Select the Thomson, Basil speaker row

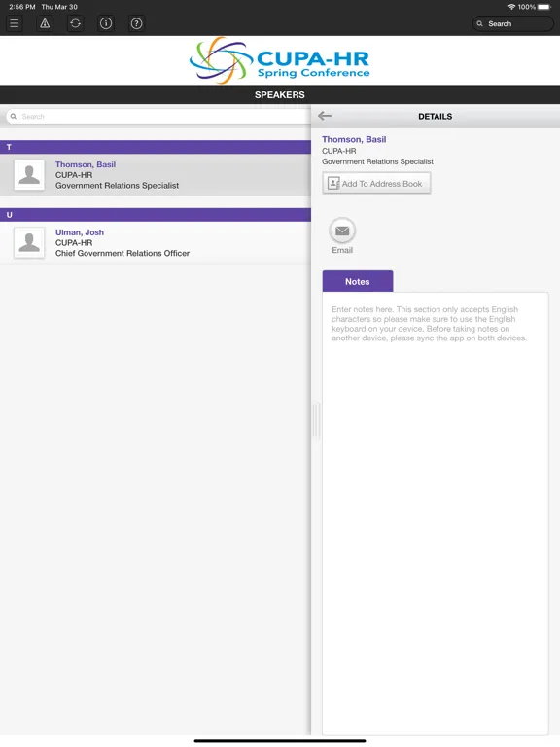click(156, 175)
